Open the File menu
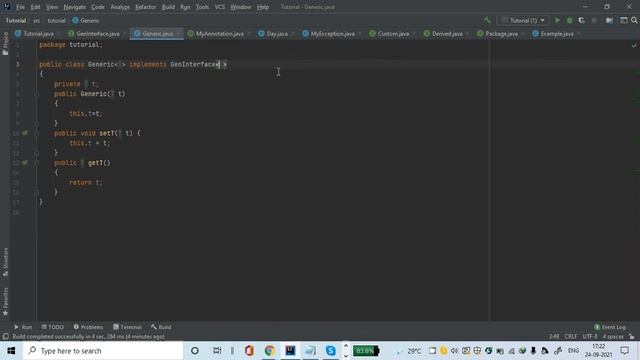 click(x=20, y=7)
